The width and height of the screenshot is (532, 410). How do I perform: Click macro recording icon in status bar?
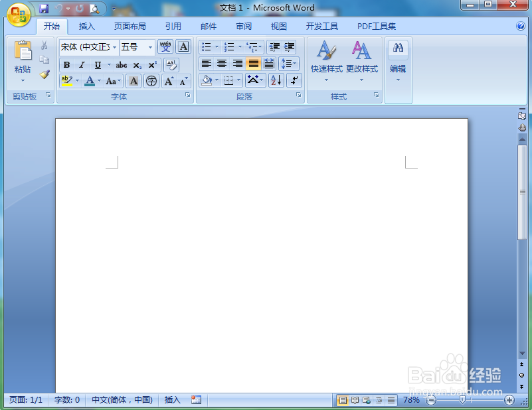(196, 400)
